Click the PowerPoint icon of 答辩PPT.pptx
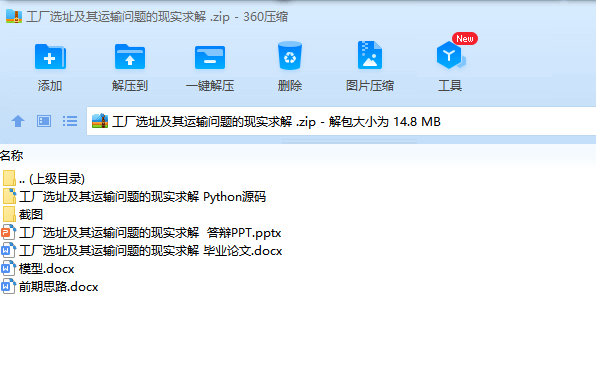Image resolution: width=596 pixels, height=379 pixels. point(9,232)
